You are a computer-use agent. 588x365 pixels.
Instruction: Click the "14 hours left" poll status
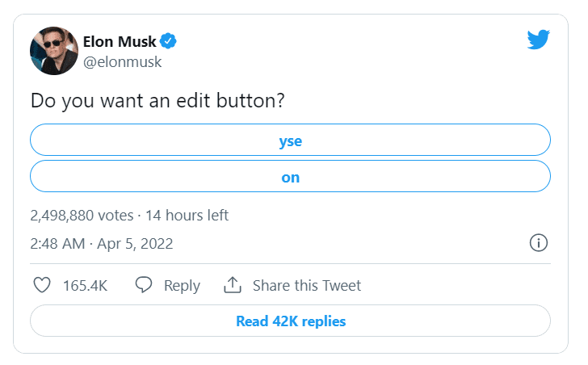tap(187, 216)
